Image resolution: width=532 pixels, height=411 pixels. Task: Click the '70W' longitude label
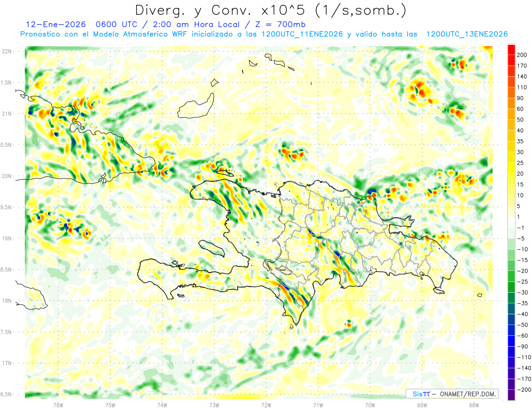[370, 405]
